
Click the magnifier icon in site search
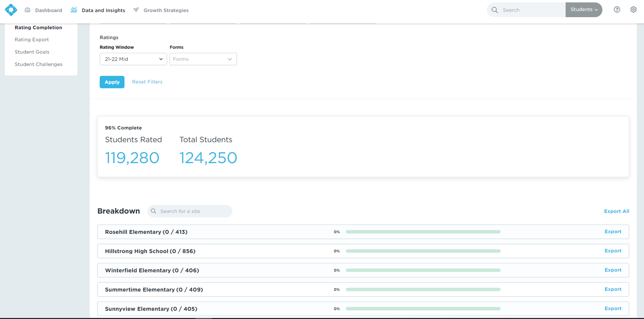point(154,211)
